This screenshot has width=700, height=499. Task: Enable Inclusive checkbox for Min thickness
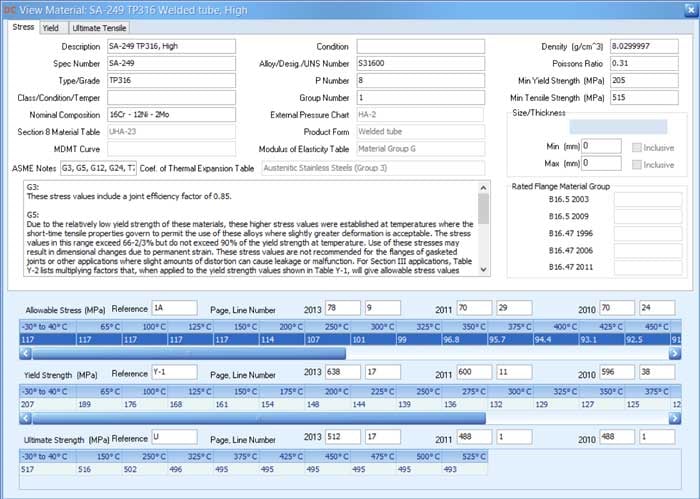(637, 147)
